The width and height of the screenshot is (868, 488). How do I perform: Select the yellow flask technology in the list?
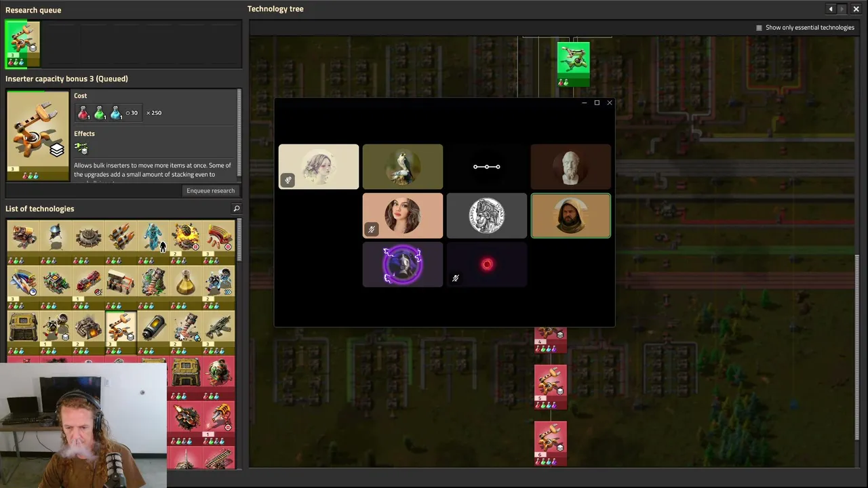click(186, 287)
